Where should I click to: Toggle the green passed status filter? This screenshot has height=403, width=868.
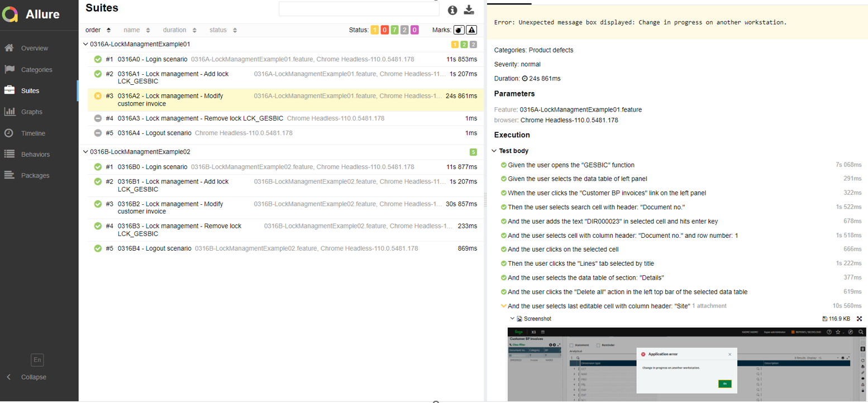pyautogui.click(x=394, y=30)
